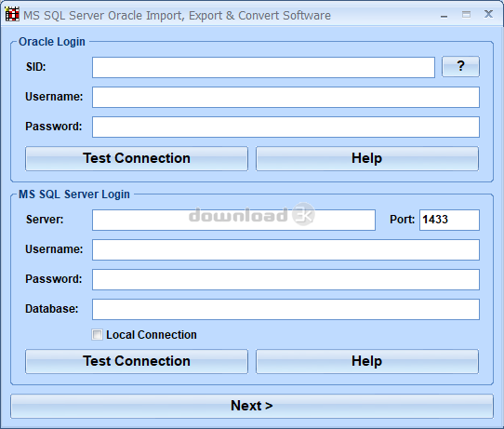Viewport: 504px width, 429px height.
Task: Edit the Port field showing 1433
Action: pyautogui.click(x=449, y=220)
